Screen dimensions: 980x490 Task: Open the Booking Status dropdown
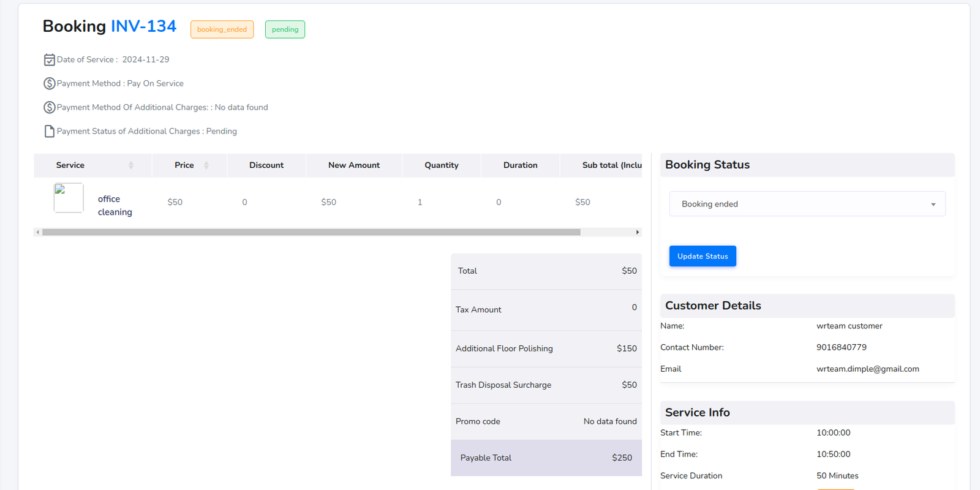coord(807,204)
